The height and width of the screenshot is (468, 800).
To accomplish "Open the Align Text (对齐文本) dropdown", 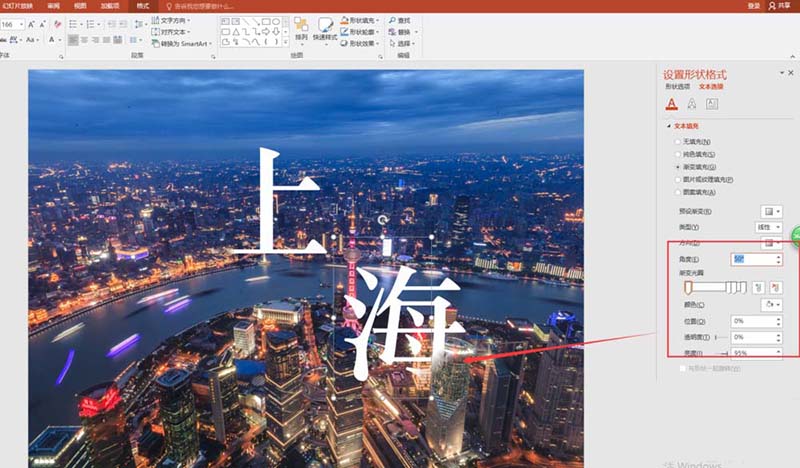I will [x=171, y=32].
